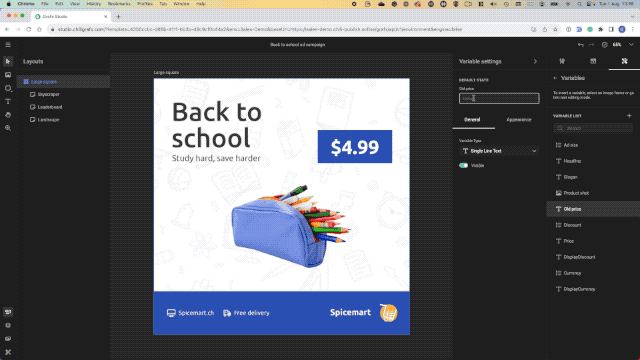This screenshot has height=360, width=640.
Task: Open the third icon in bottom-left sidebar group
Action: [8, 339]
